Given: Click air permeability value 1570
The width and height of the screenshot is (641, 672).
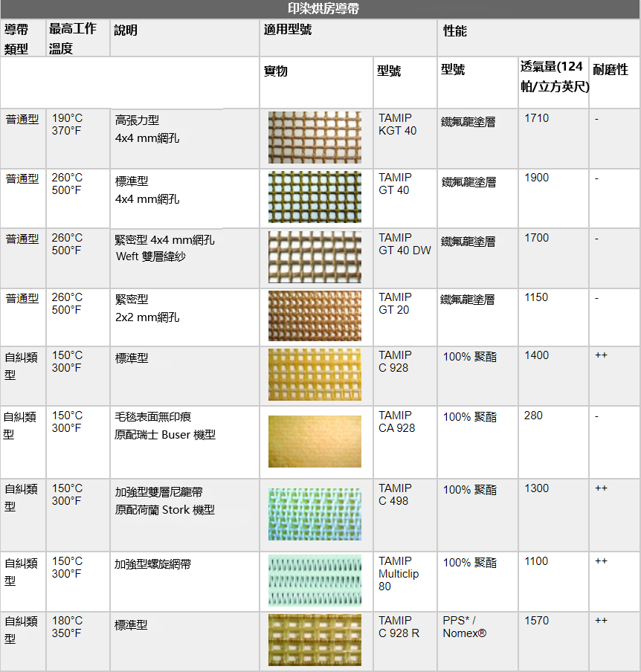Looking at the screenshot, I should coord(536,621).
